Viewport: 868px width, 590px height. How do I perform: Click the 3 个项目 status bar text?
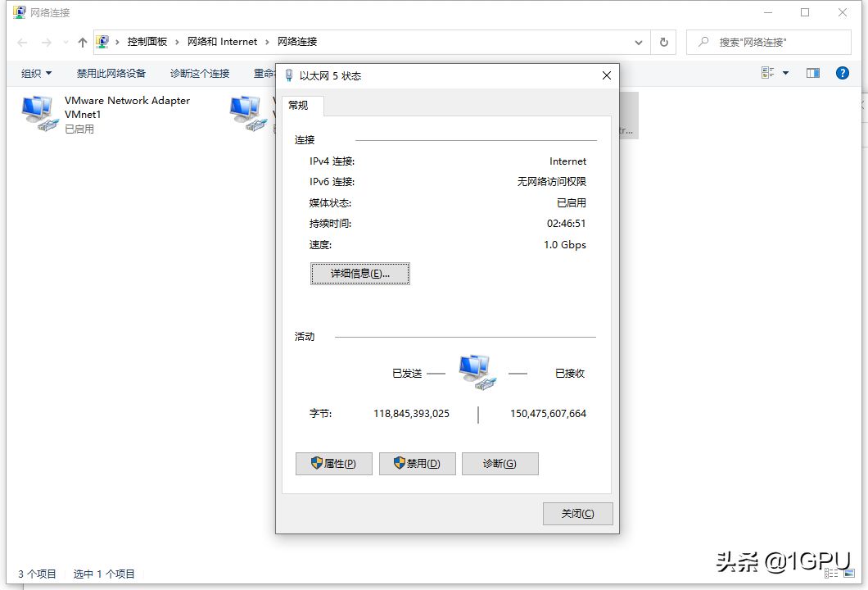pyautogui.click(x=37, y=574)
